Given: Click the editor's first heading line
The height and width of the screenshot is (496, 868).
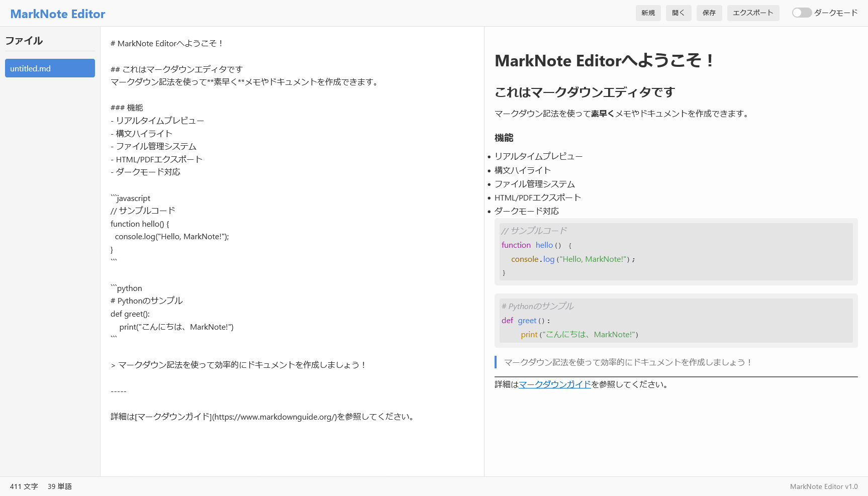Looking at the screenshot, I should click(x=166, y=44).
